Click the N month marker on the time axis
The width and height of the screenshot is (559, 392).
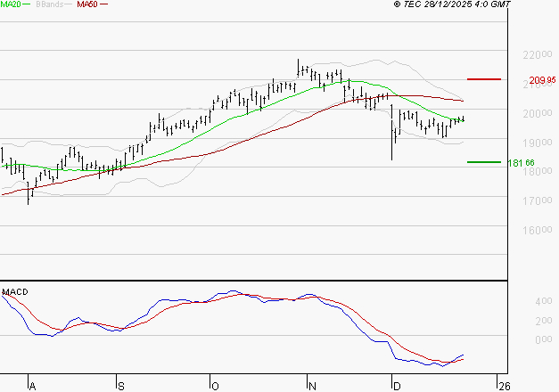coord(312,387)
